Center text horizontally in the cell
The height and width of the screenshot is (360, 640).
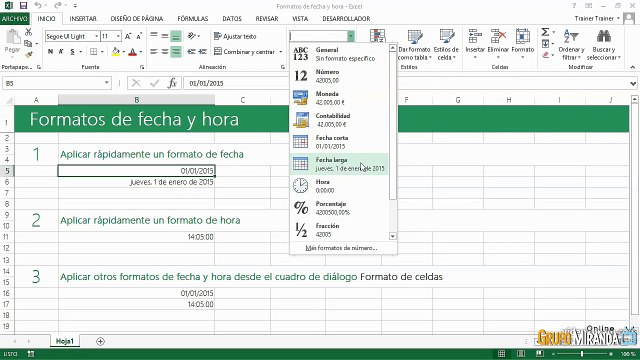click(165, 52)
